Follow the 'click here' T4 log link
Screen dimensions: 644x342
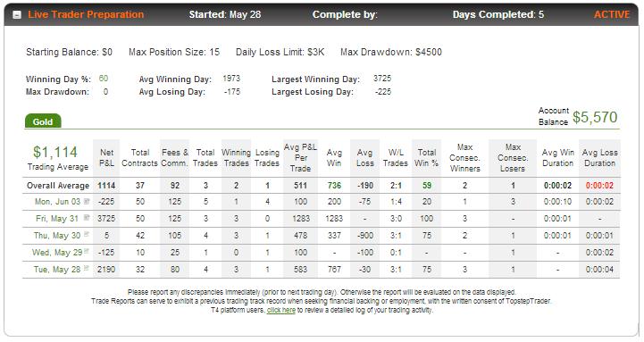(x=281, y=310)
